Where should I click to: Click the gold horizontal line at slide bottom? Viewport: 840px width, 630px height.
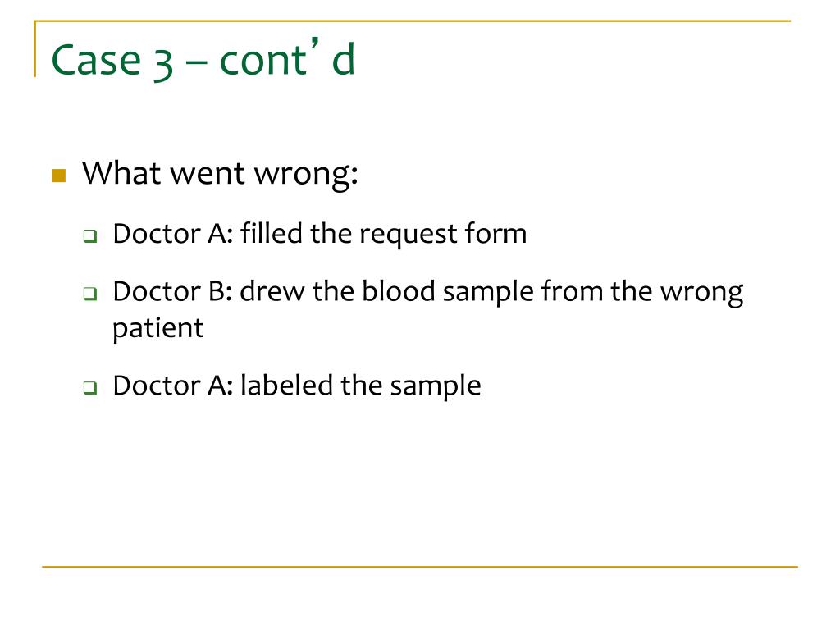(420, 567)
